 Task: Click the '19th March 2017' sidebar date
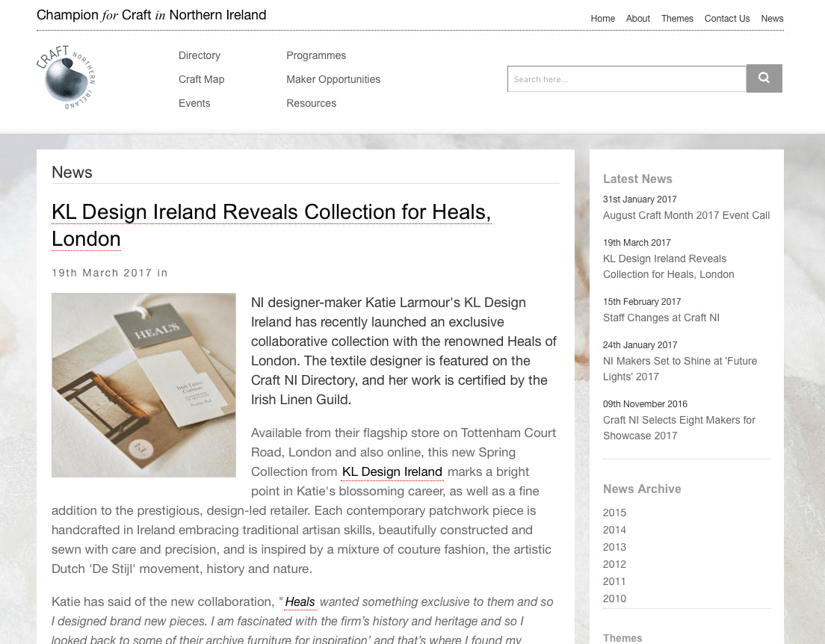click(637, 243)
